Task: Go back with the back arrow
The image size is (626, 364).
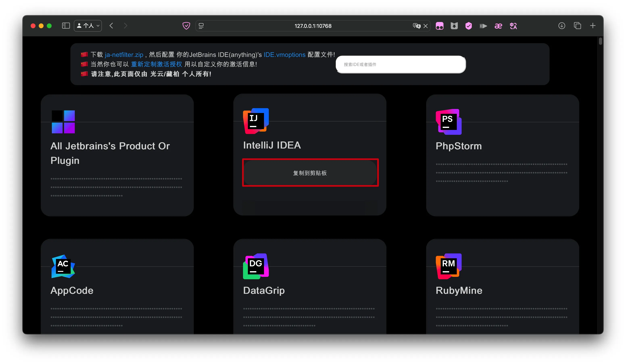Action: click(x=111, y=26)
